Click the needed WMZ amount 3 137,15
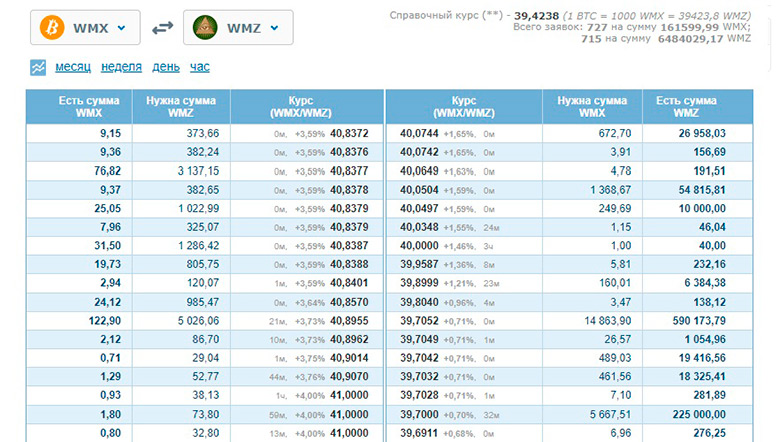 (198, 171)
